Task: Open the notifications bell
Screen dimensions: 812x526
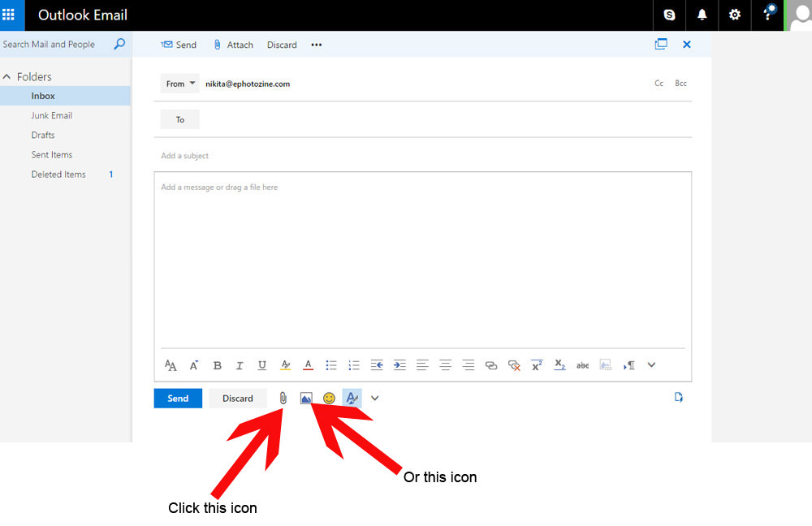Action: [702, 15]
